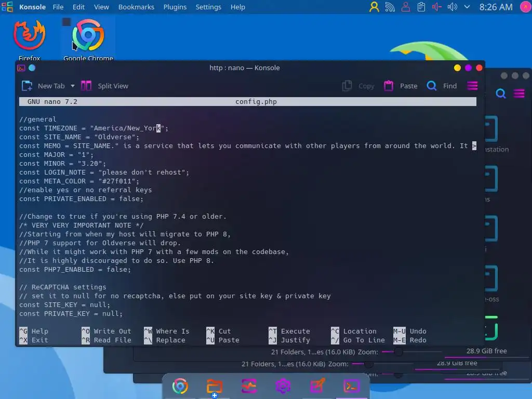Click the PRIVATE_ENABLED = false line
This screenshot has width=532, height=399.
pyautogui.click(x=82, y=199)
